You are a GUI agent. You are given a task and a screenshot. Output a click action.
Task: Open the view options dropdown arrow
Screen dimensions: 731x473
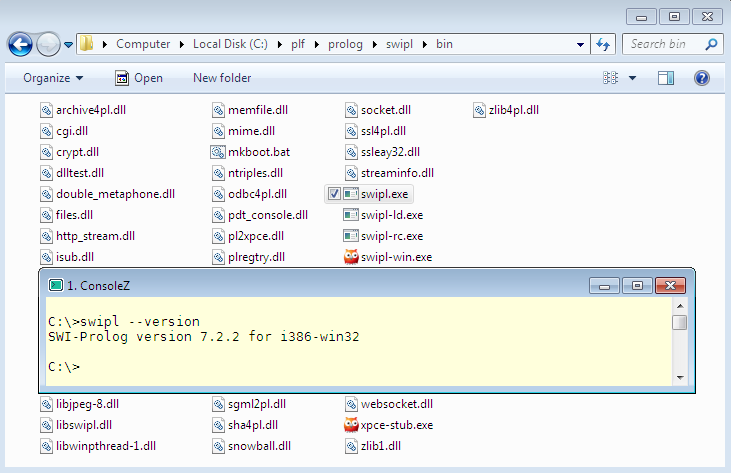click(x=632, y=78)
